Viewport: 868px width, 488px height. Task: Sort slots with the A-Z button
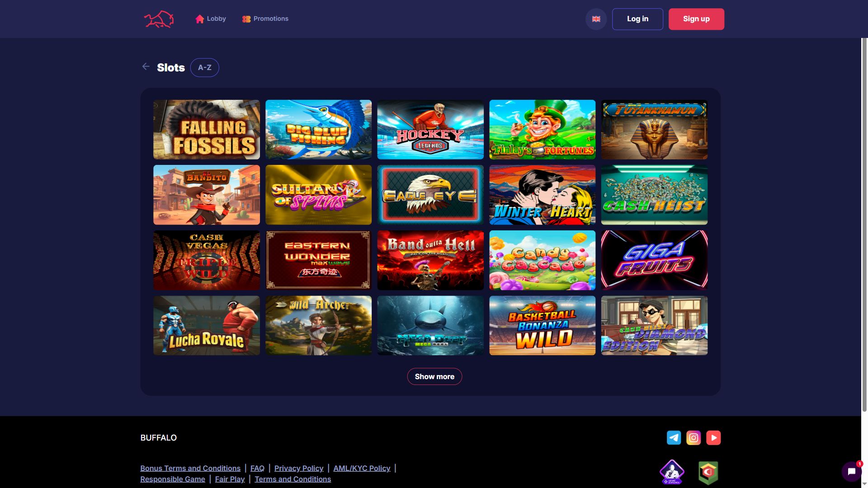(204, 67)
